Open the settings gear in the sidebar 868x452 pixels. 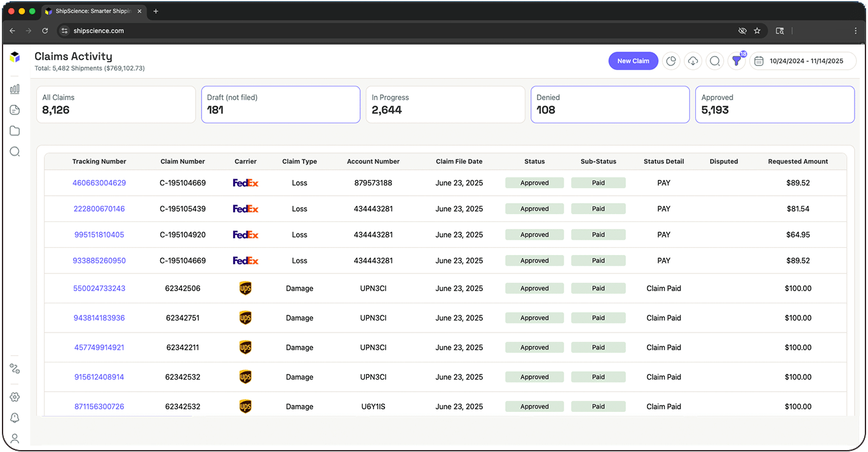[15, 396]
